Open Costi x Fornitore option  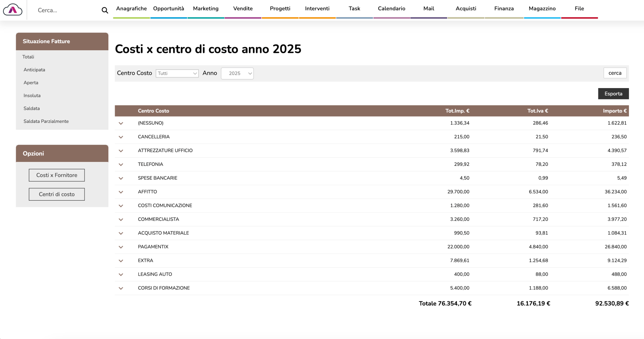pyautogui.click(x=57, y=175)
